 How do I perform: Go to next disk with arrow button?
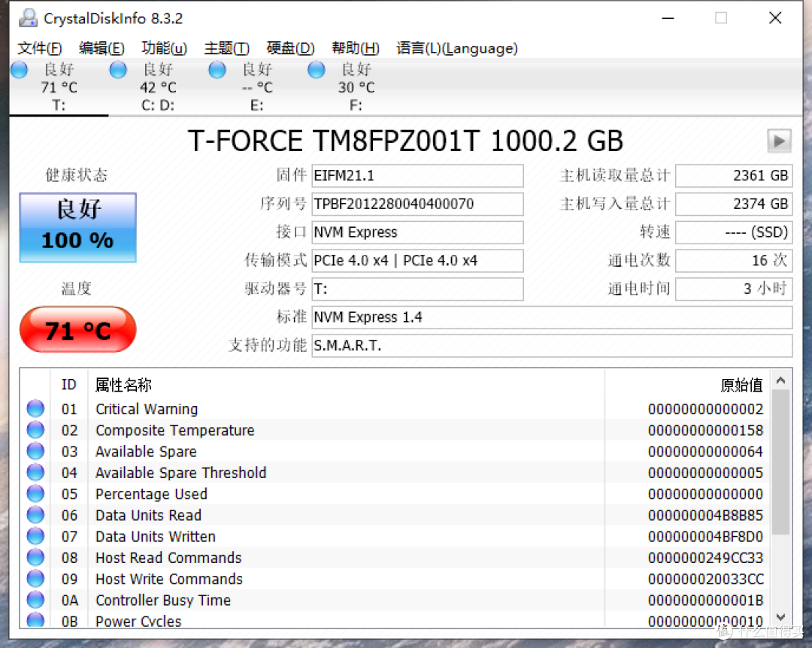pos(779,141)
